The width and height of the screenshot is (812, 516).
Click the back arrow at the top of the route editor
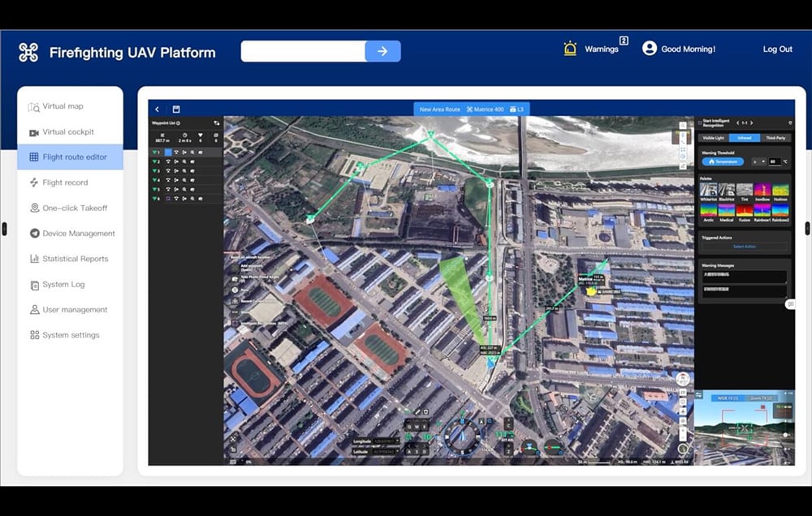157,108
